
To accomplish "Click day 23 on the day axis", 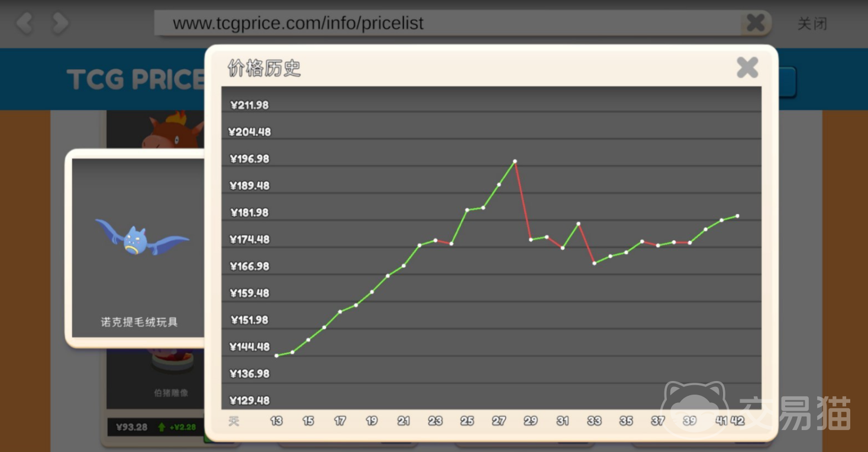I will click(x=435, y=421).
